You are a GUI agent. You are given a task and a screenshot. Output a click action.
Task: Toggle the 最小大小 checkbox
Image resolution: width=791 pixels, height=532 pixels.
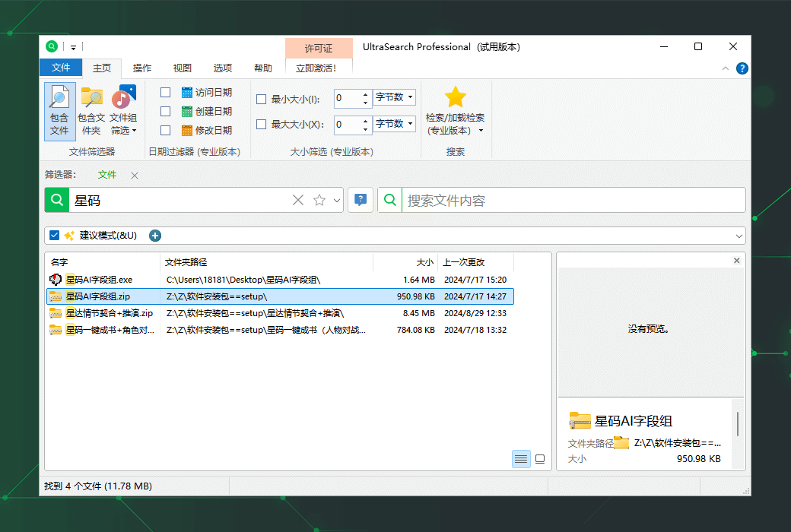click(261, 99)
